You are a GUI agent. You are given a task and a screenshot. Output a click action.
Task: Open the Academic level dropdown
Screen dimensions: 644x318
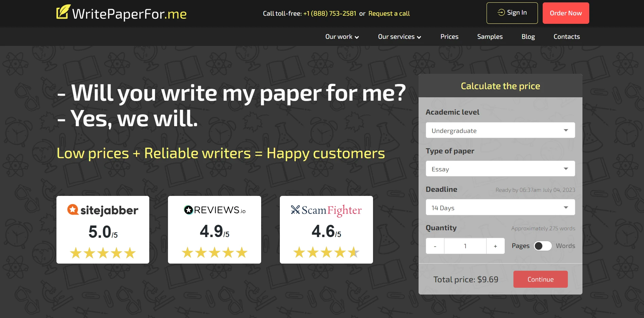point(500,130)
